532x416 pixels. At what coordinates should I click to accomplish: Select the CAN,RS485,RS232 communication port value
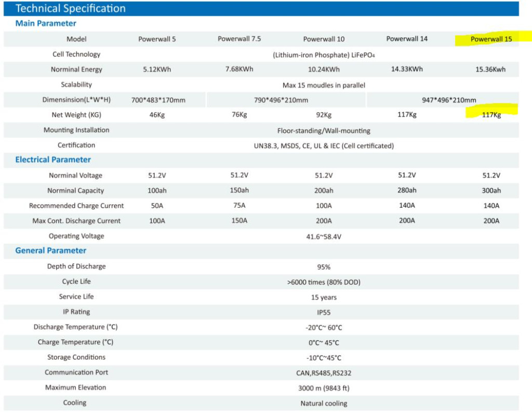(x=324, y=373)
